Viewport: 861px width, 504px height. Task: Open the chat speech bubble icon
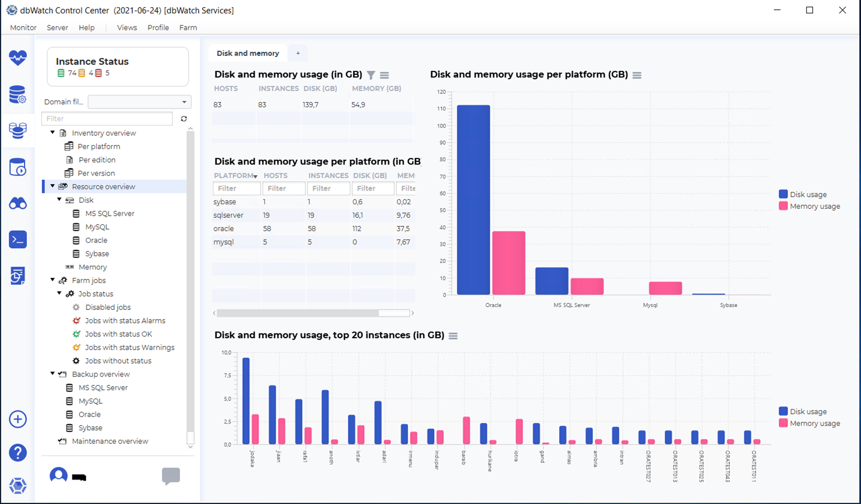(171, 475)
